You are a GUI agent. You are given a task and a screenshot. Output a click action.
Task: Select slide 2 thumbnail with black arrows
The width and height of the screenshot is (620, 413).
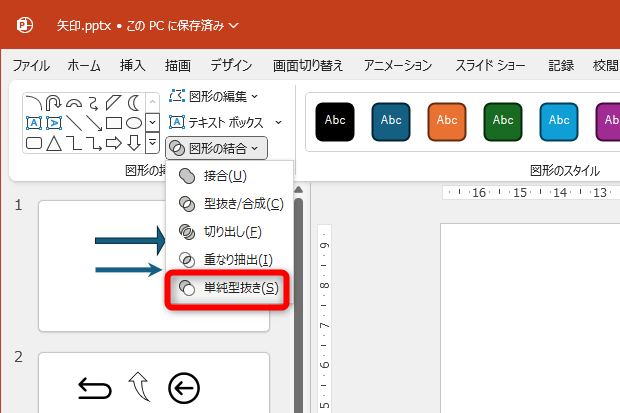pyautogui.click(x=154, y=383)
